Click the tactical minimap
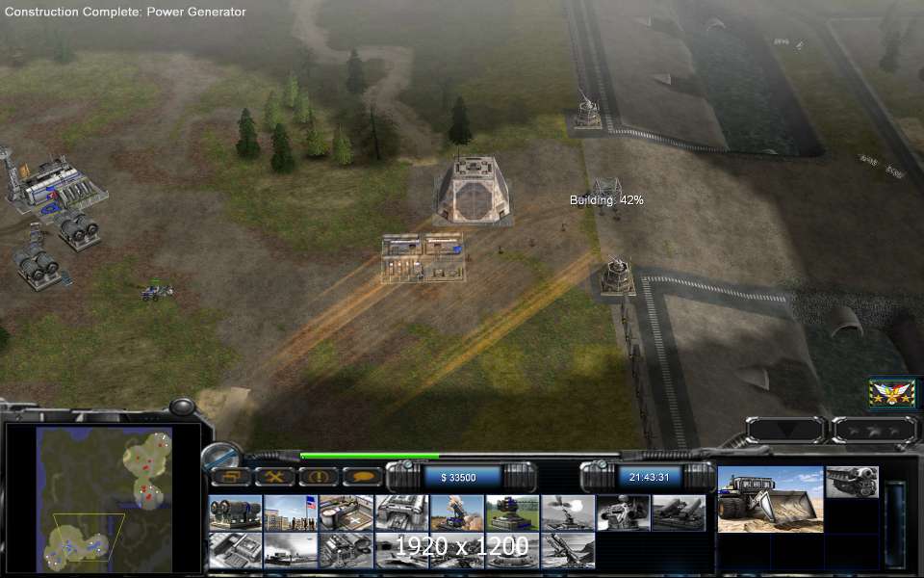Screen dimensions: 924x578 tap(104, 500)
